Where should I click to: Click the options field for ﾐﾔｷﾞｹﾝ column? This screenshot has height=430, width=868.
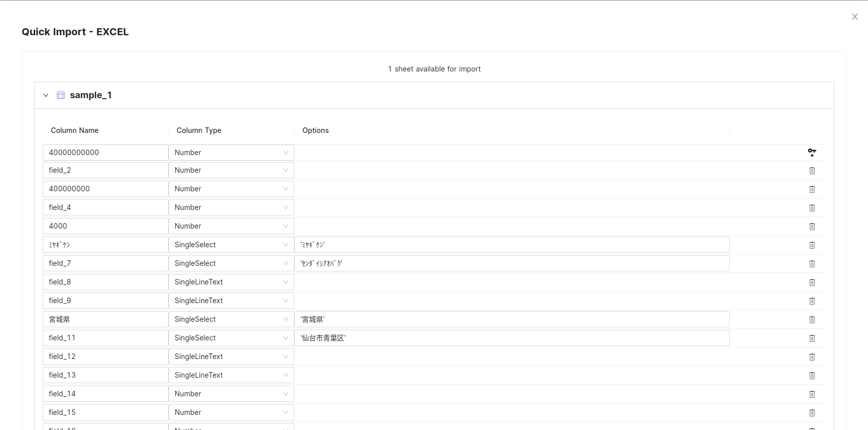[511, 245]
